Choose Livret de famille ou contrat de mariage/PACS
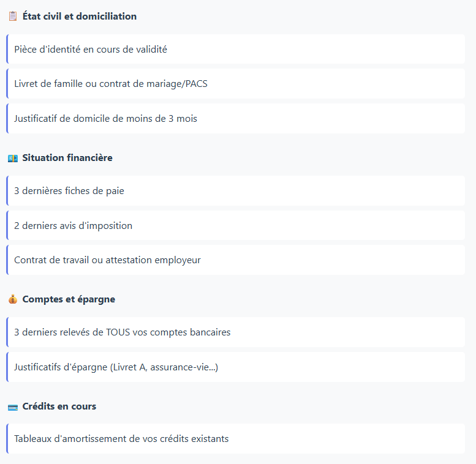The image size is (476, 464). (x=111, y=84)
